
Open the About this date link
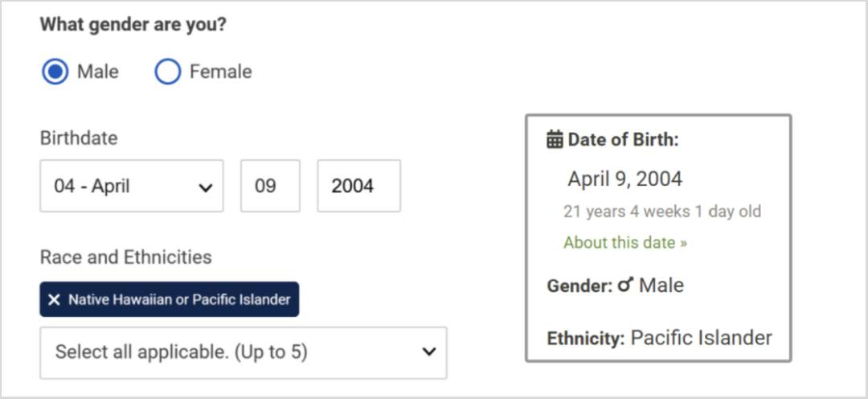pos(625,243)
